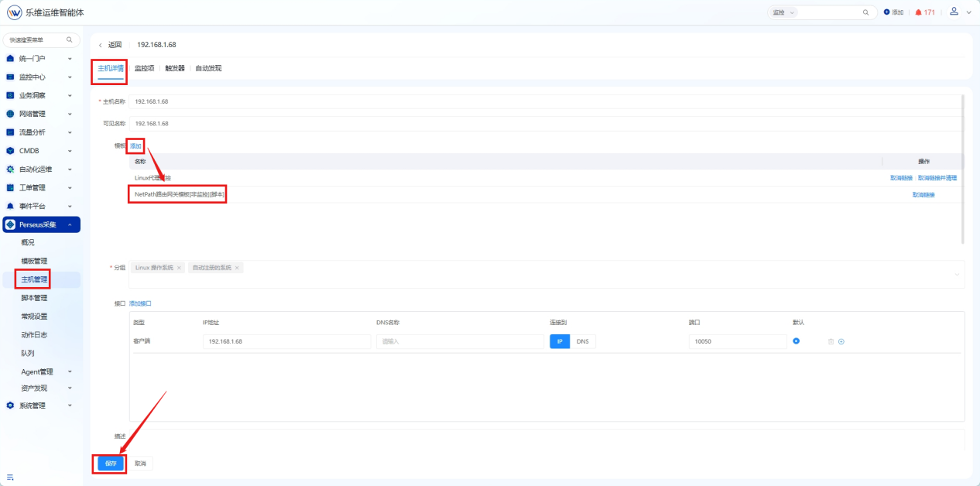Click 添加接口 link
The height and width of the screenshot is (486, 980).
[x=140, y=303]
